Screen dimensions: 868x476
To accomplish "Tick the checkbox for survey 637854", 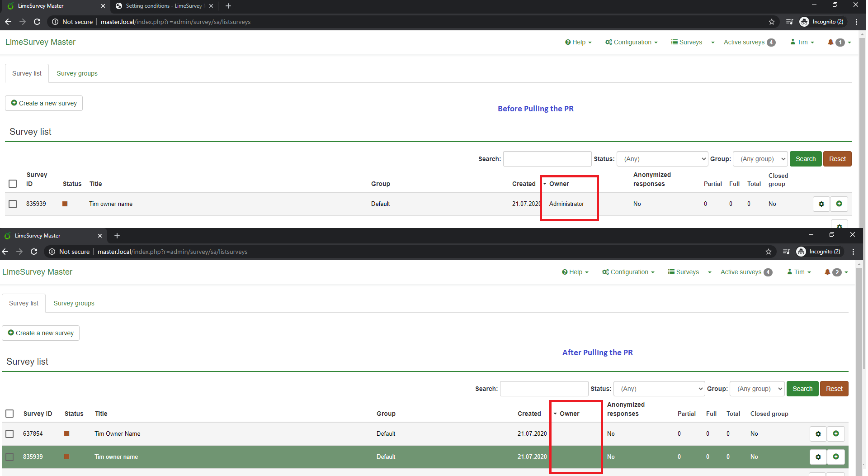I will [x=9, y=434].
